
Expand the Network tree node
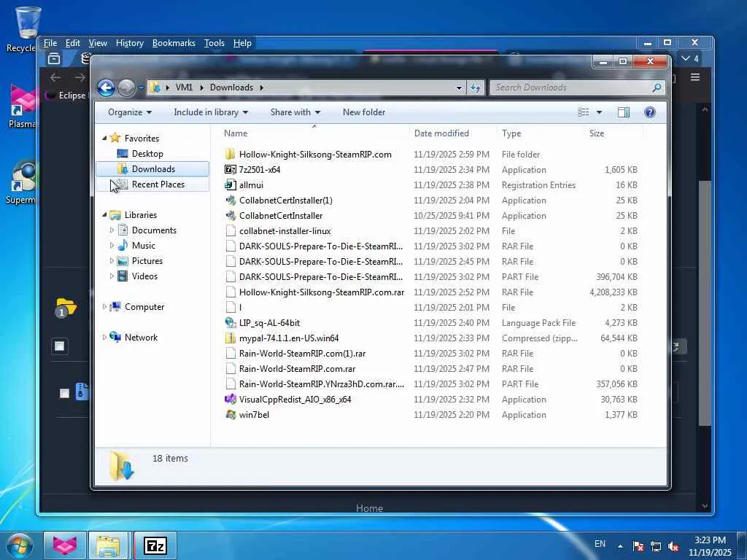point(105,337)
